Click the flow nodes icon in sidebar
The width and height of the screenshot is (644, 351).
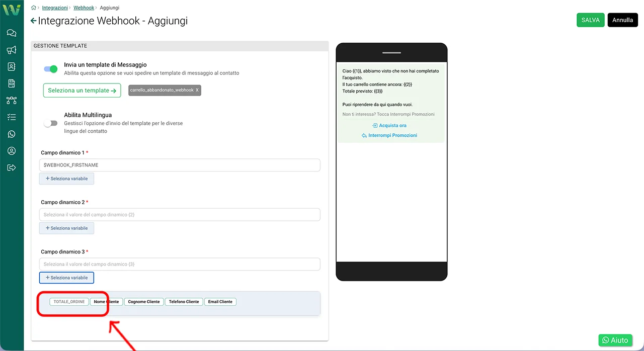[12, 101]
